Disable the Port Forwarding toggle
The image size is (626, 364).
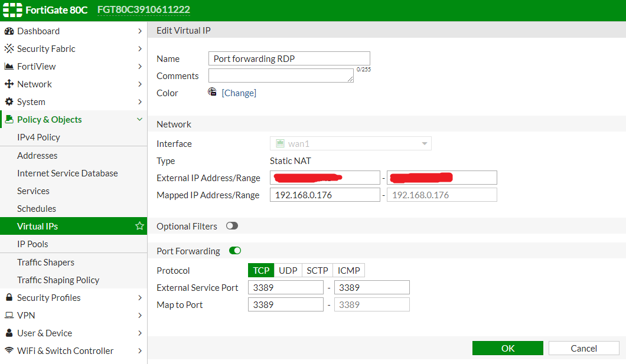coord(235,251)
